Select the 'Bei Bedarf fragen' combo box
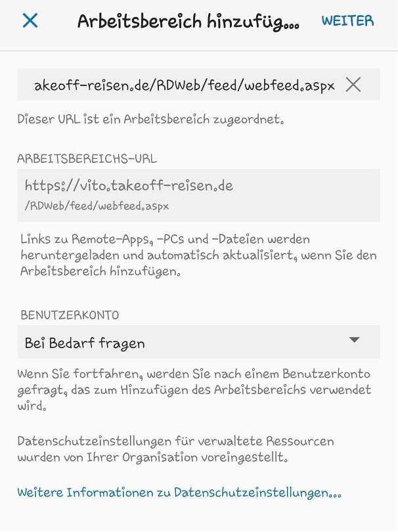Screen dimensions: 398x532 [198, 342]
